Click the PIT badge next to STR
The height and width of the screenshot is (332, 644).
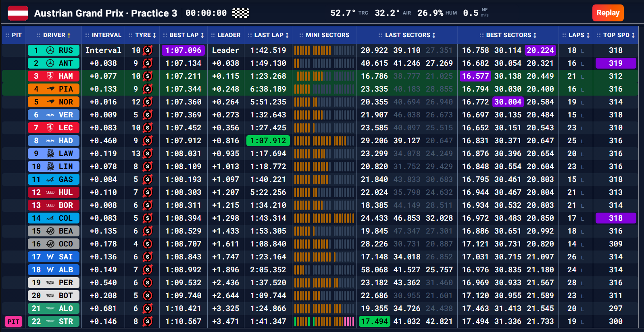pos(13,322)
